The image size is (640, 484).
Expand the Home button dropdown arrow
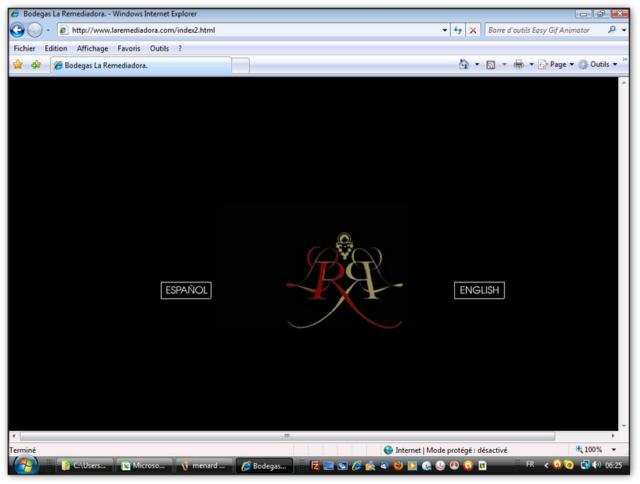click(477, 64)
